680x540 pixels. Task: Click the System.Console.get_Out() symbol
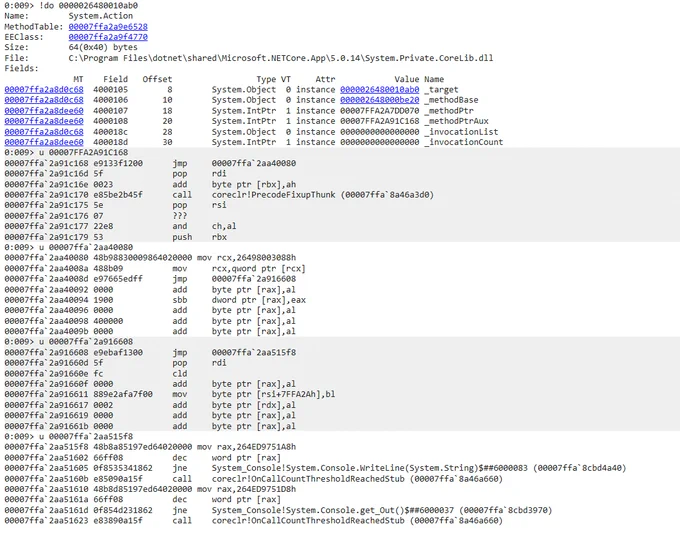pos(333,510)
